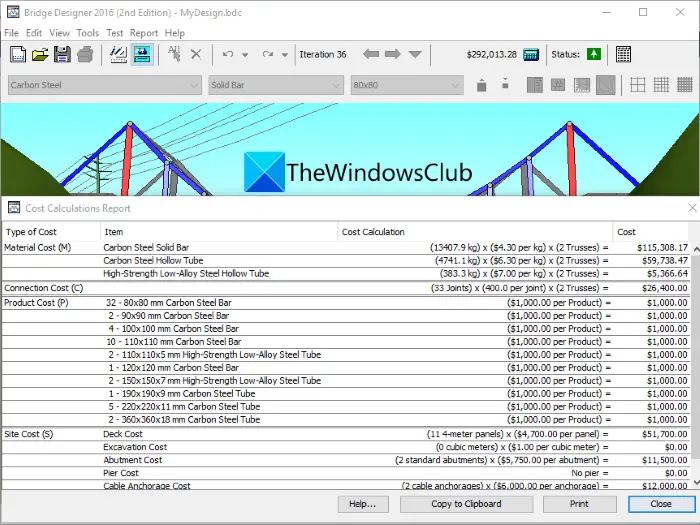Redo the last undone action
The width and height of the screenshot is (700, 525).
click(x=267, y=54)
